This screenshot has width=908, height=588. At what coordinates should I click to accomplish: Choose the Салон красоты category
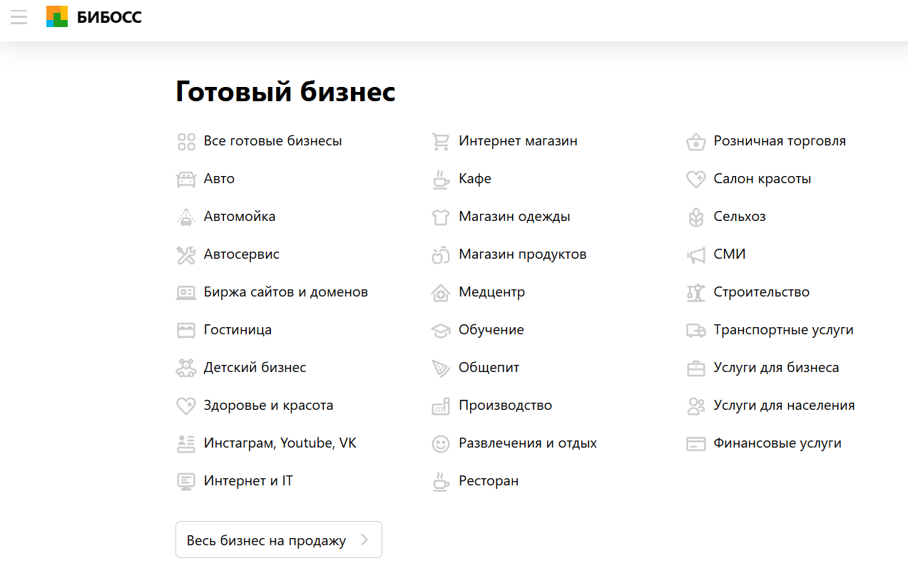pyautogui.click(x=762, y=179)
